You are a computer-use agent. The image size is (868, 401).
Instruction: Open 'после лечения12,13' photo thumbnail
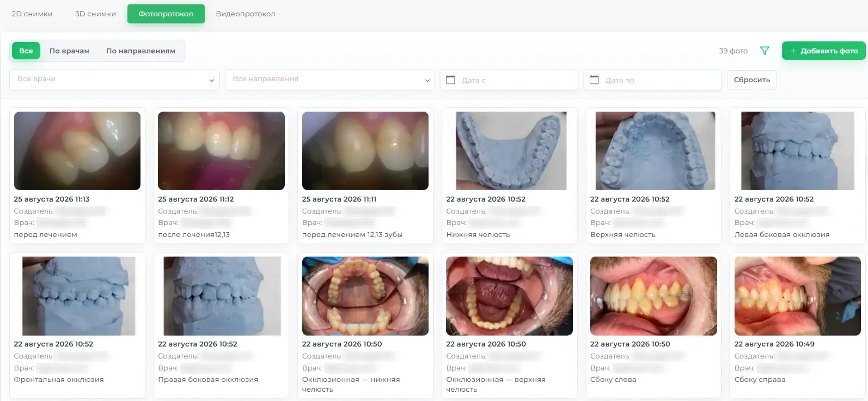point(221,151)
